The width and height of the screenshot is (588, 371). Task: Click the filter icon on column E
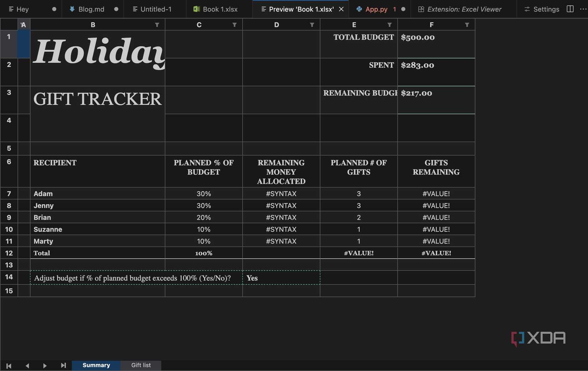click(390, 25)
